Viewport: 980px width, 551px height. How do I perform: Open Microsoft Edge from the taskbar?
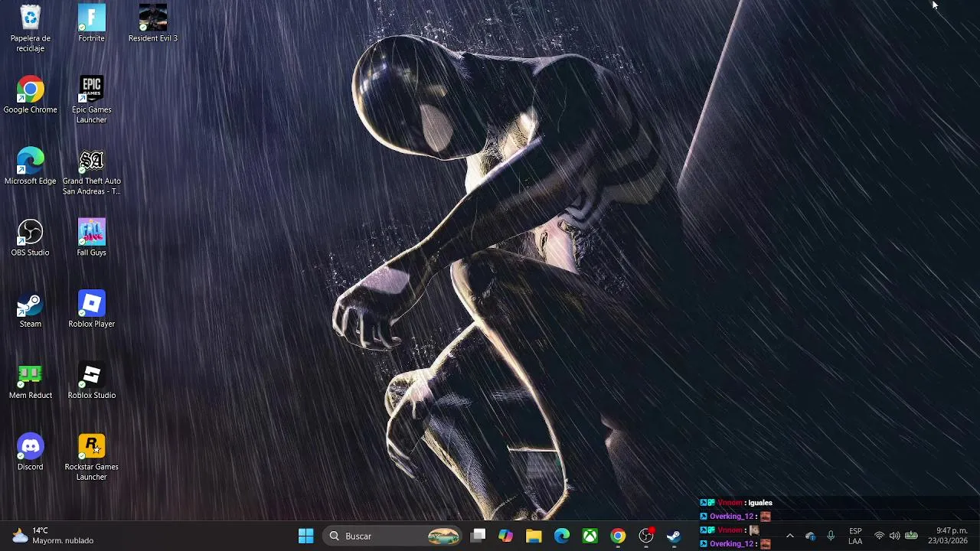562,536
